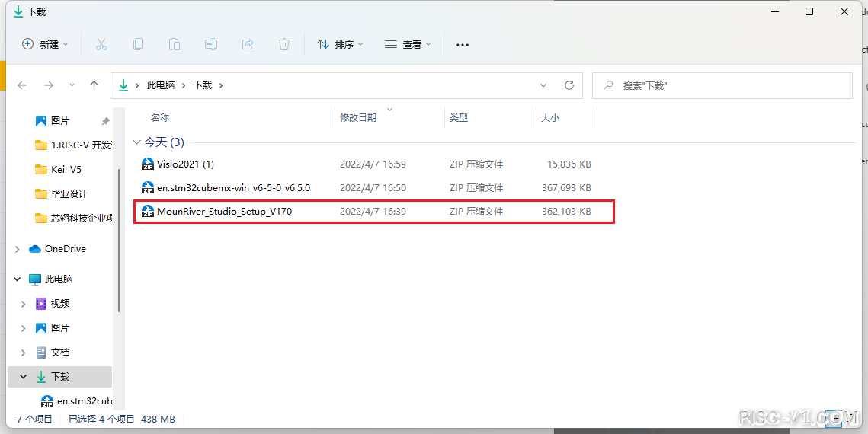This screenshot has width=868, height=434.
Task: Click the stm32cubemx zip file icon
Action: click(x=148, y=188)
